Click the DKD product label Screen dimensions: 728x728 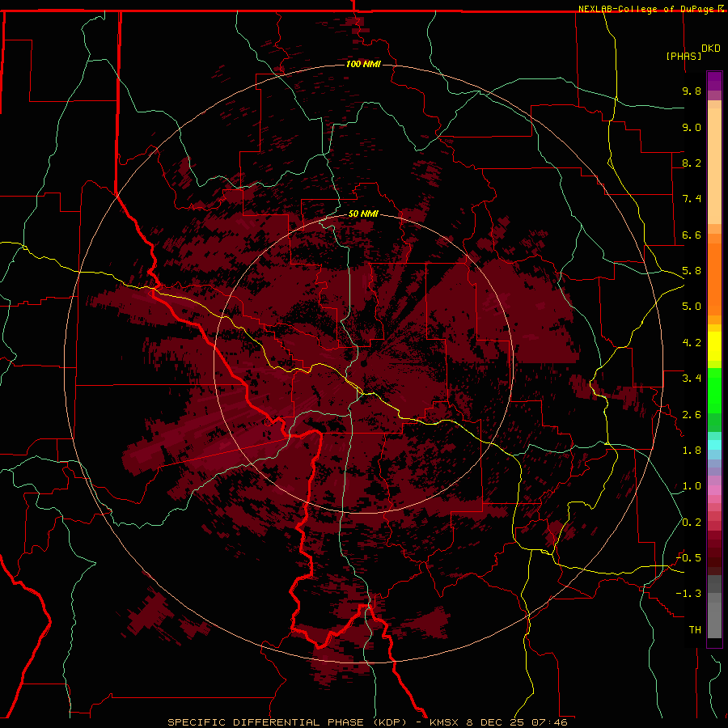pos(711,49)
